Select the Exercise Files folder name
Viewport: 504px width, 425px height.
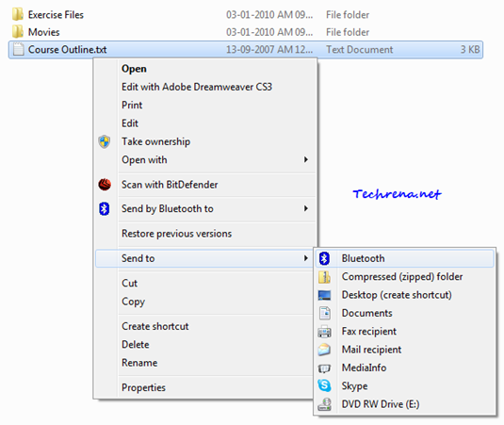[x=56, y=15]
